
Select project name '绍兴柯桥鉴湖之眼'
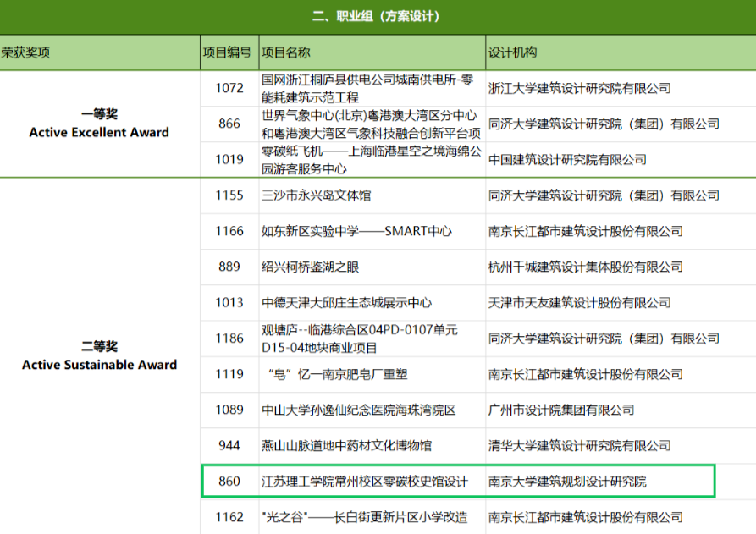point(311,267)
